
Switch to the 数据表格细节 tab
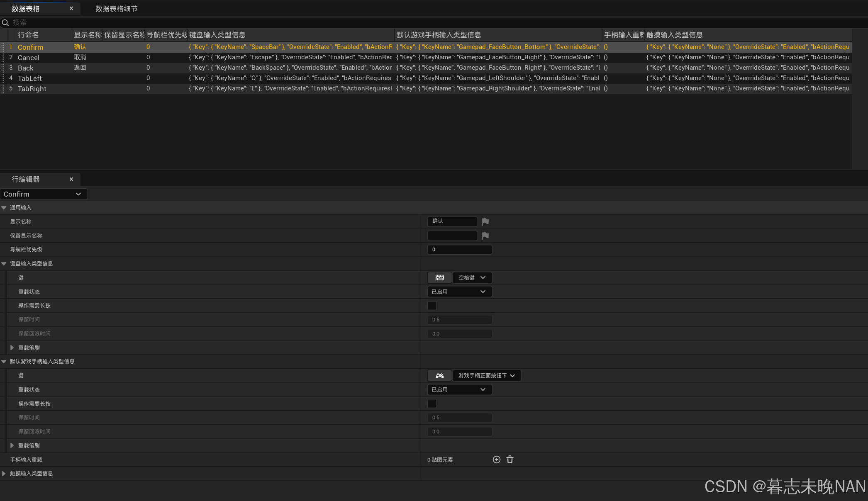tap(116, 9)
